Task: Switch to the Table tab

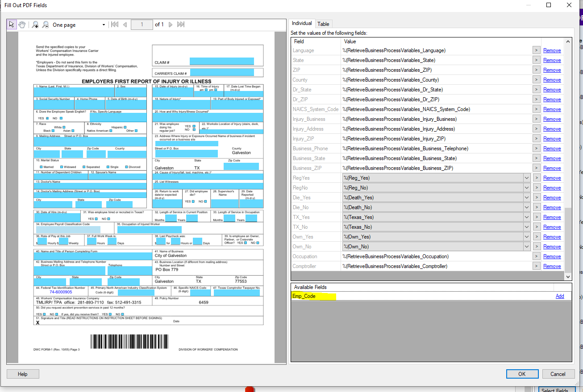Action: [323, 24]
